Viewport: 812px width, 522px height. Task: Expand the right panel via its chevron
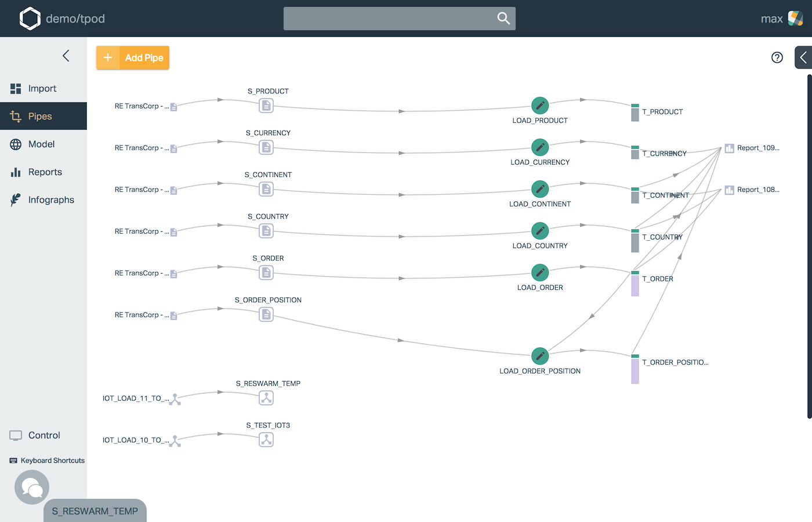tap(803, 57)
